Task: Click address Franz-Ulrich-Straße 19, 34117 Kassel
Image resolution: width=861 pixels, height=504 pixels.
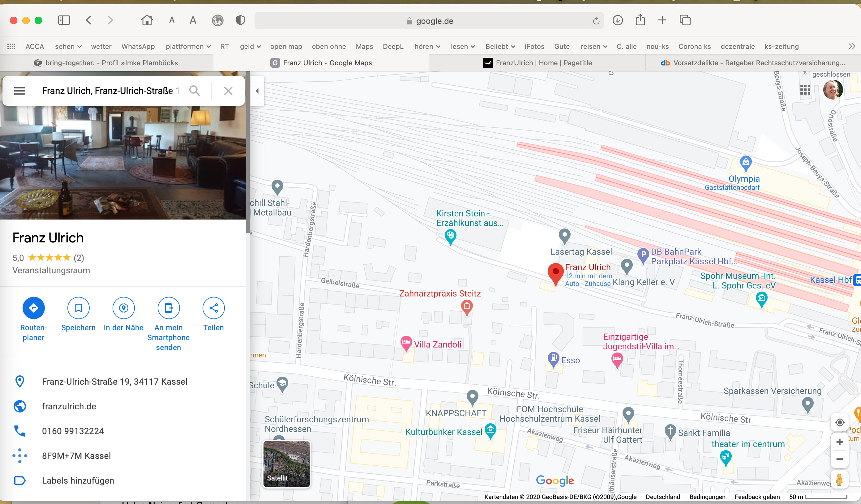Action: 114,382
